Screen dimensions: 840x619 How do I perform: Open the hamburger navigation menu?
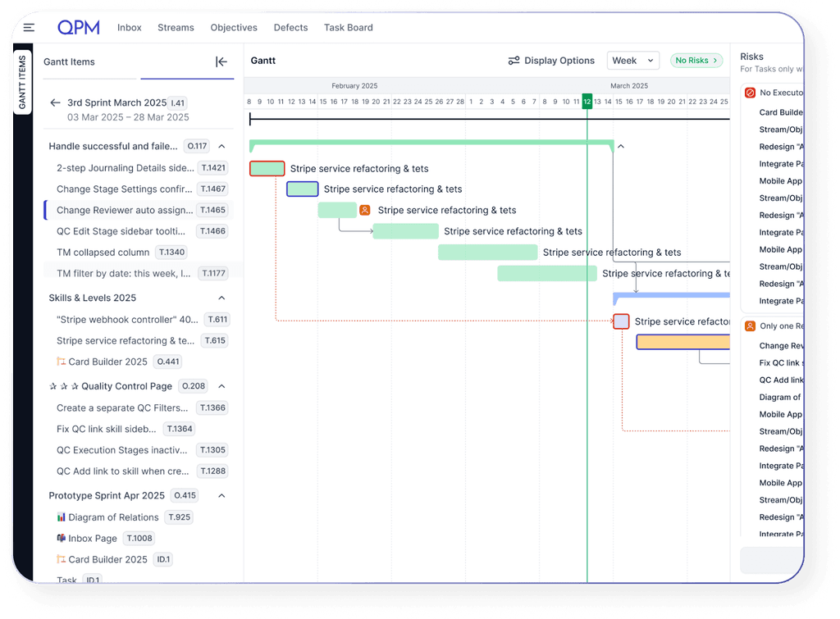click(29, 27)
